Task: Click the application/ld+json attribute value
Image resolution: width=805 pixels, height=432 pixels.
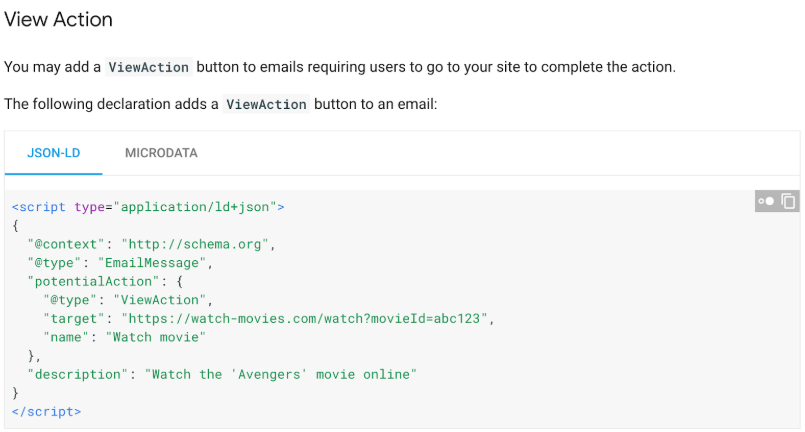Action: 195,207
